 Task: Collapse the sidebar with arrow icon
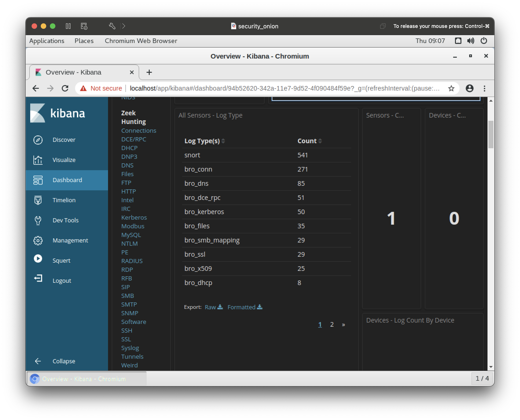[38, 361]
